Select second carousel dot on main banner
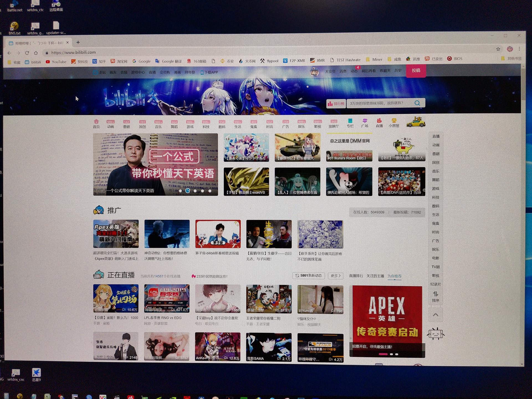Image resolution: width=532 pixels, height=399 pixels. point(188,191)
